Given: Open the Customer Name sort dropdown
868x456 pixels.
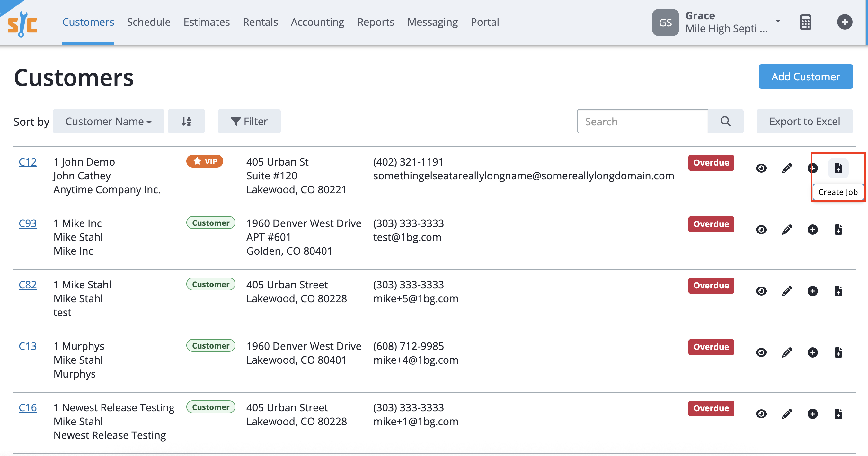Looking at the screenshot, I should coord(108,121).
